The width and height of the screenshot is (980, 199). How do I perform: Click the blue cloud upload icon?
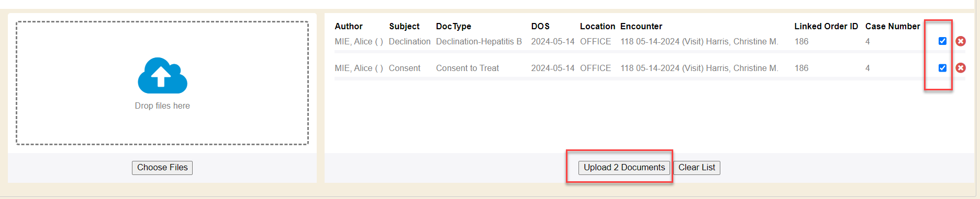(162, 76)
